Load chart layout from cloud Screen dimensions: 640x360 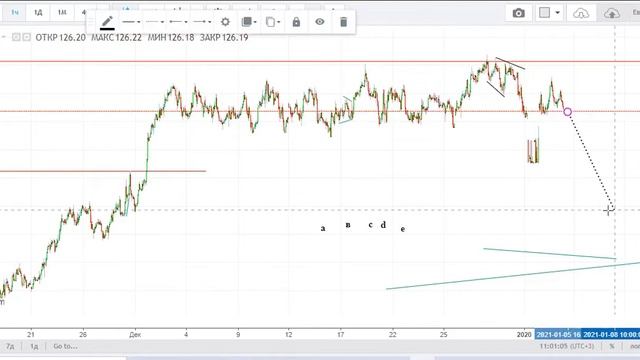click(x=580, y=13)
